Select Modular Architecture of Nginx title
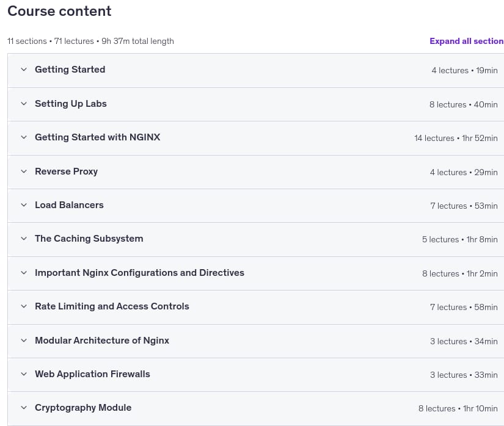Viewport: 504px width, 426px height. 102,341
